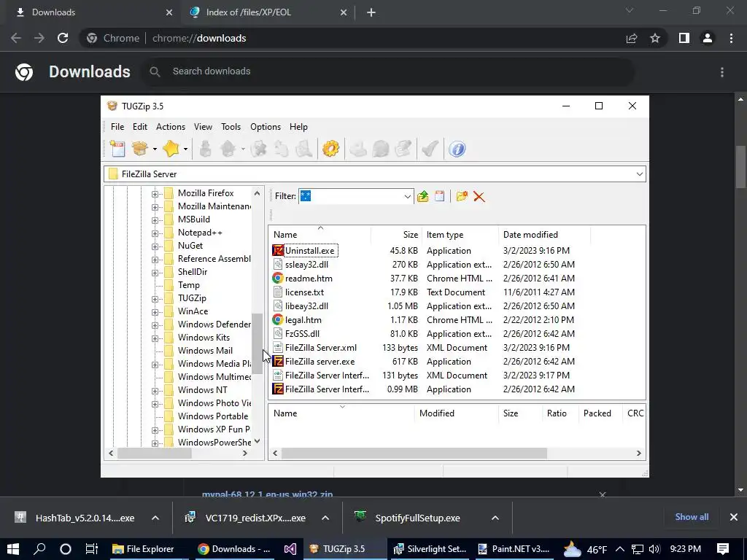Click the folder tree vertical scrollbar thumb
Viewport: 747px width, 560px height.
[258, 343]
